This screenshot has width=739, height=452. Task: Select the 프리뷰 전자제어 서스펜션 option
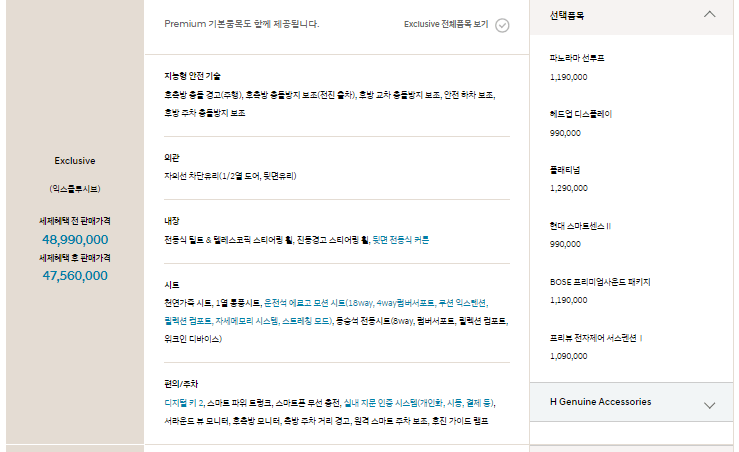coord(596,338)
